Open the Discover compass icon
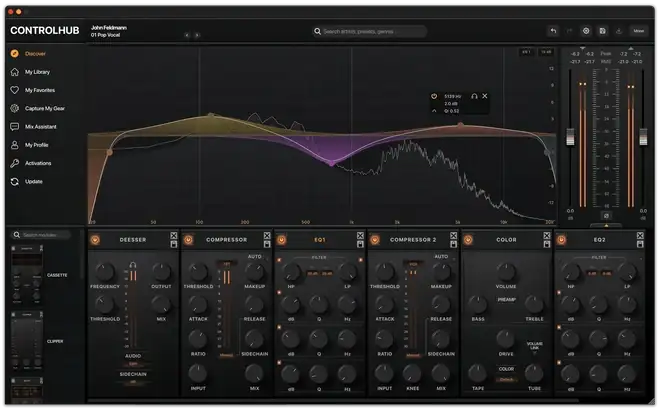 [15, 53]
